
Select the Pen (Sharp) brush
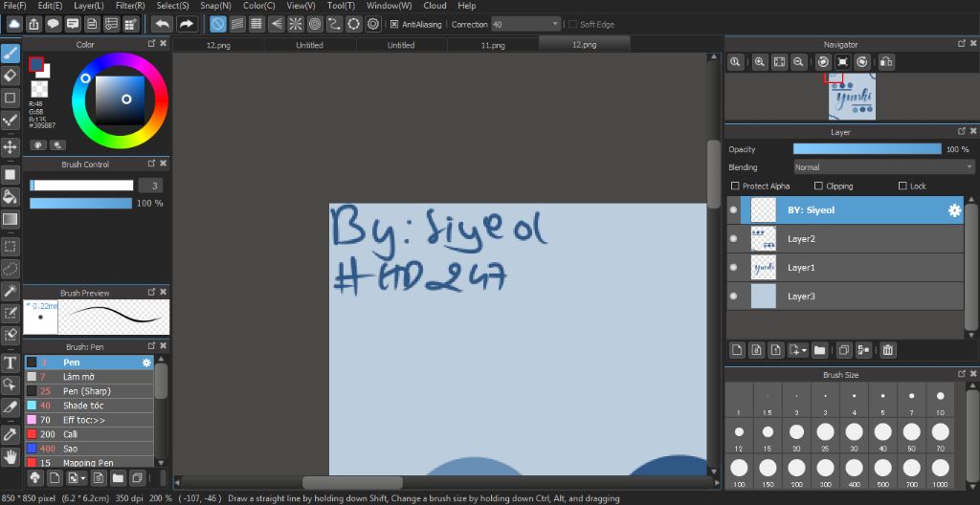89,391
